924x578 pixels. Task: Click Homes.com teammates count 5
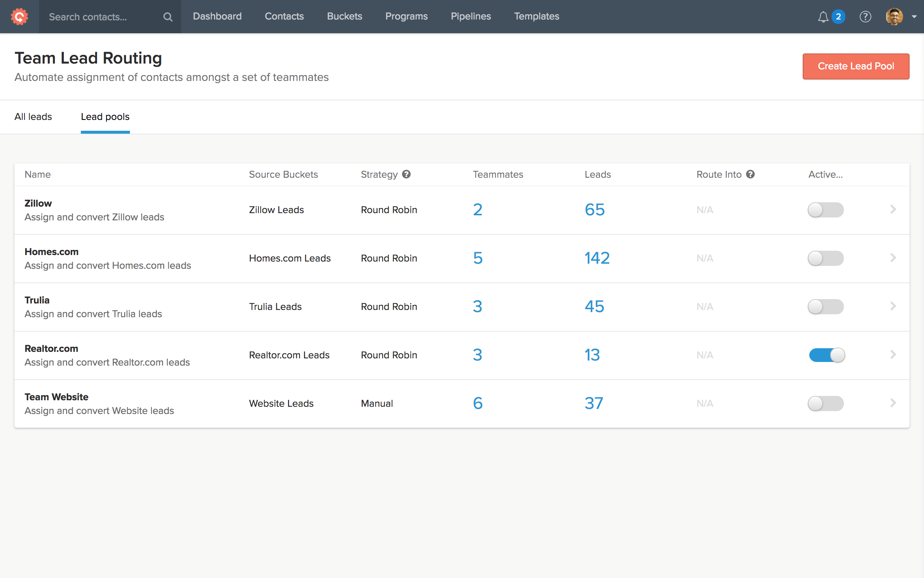(x=478, y=258)
